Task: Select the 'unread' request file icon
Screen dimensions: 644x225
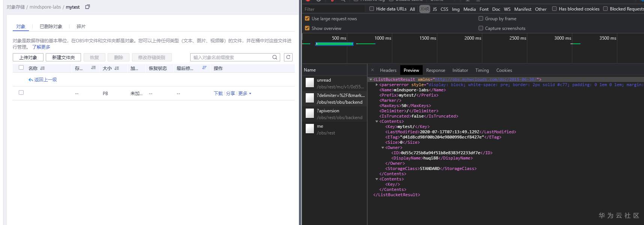Action: (309, 82)
